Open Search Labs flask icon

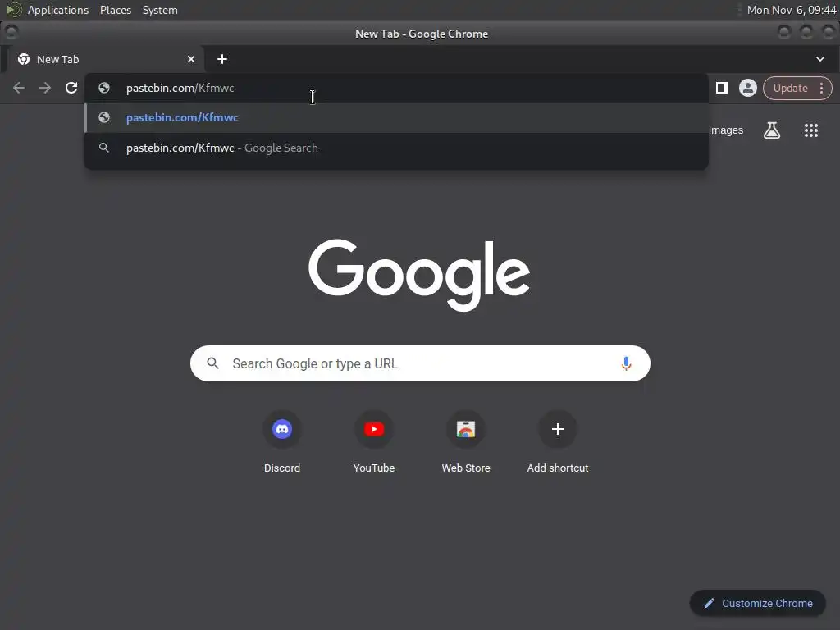point(771,130)
